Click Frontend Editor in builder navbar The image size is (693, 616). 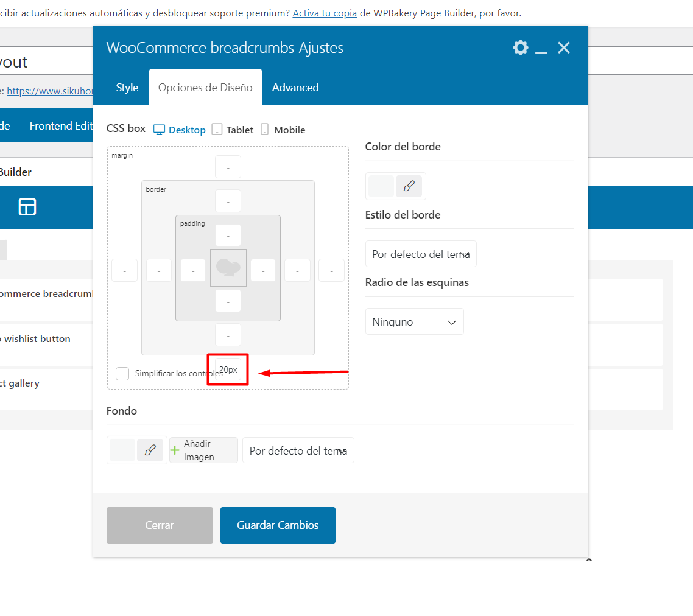[x=61, y=126]
